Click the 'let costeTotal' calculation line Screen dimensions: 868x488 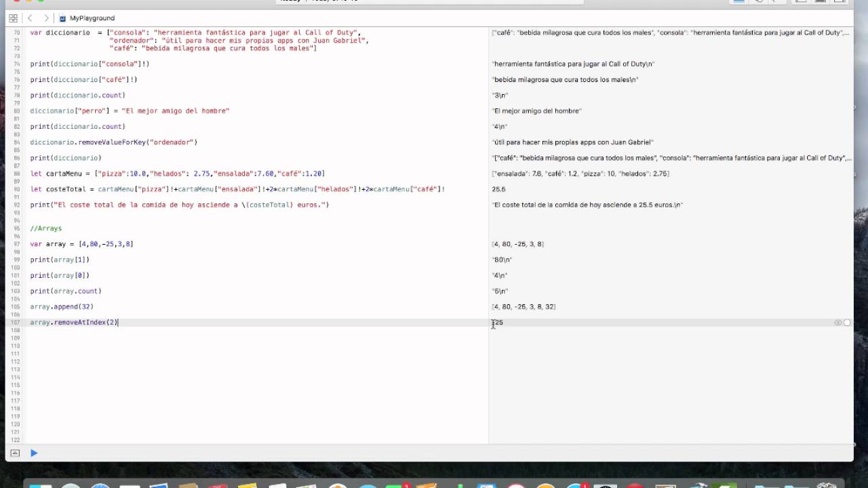coord(237,189)
